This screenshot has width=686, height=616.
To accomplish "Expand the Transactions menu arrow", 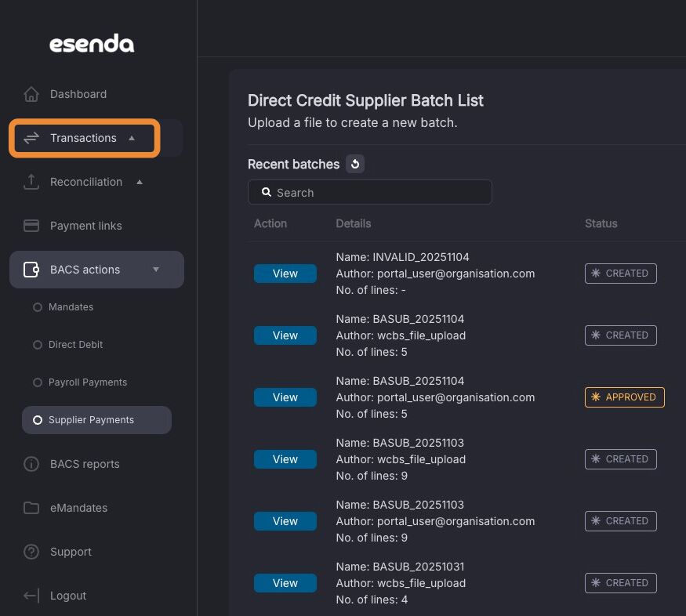I will pyautogui.click(x=132, y=138).
